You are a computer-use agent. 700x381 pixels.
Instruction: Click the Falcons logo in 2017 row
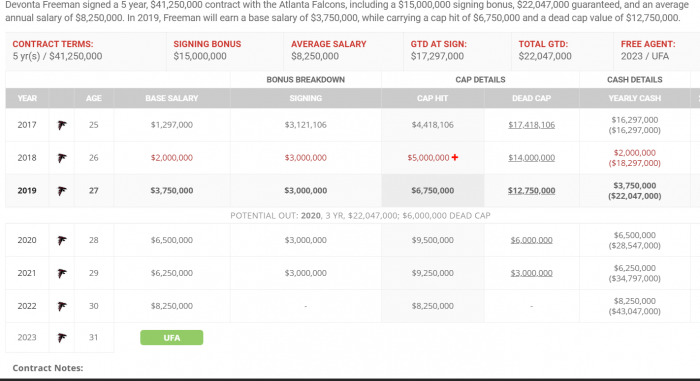coord(62,125)
